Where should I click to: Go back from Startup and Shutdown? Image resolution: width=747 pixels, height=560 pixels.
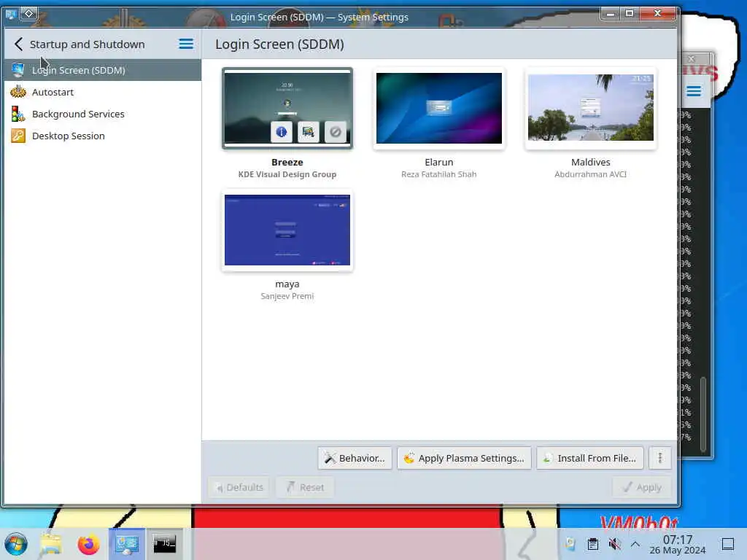click(x=18, y=44)
